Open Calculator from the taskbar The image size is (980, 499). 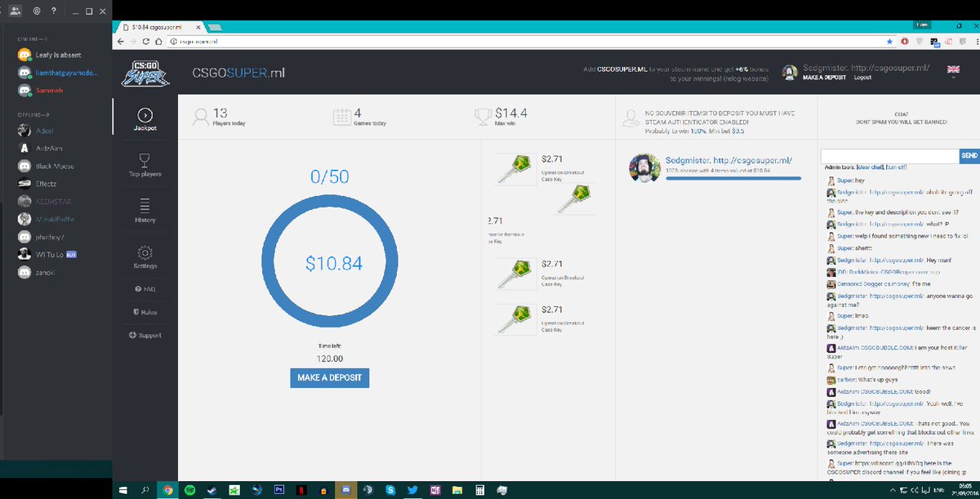(x=480, y=490)
